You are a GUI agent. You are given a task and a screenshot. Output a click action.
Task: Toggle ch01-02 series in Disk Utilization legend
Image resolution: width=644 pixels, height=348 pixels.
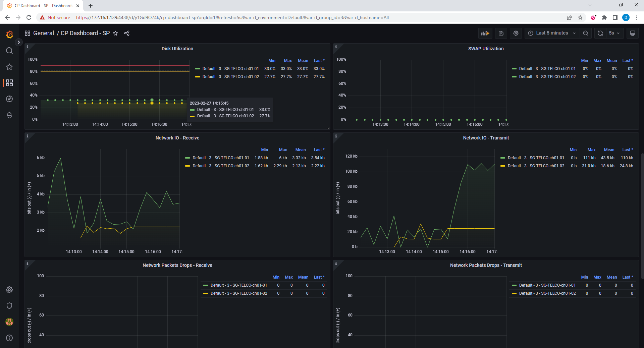click(230, 77)
